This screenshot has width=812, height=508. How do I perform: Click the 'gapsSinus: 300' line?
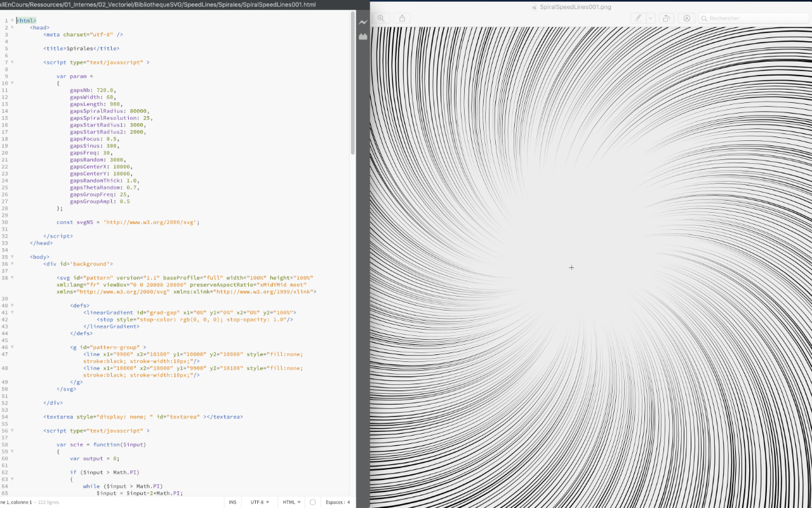95,146
